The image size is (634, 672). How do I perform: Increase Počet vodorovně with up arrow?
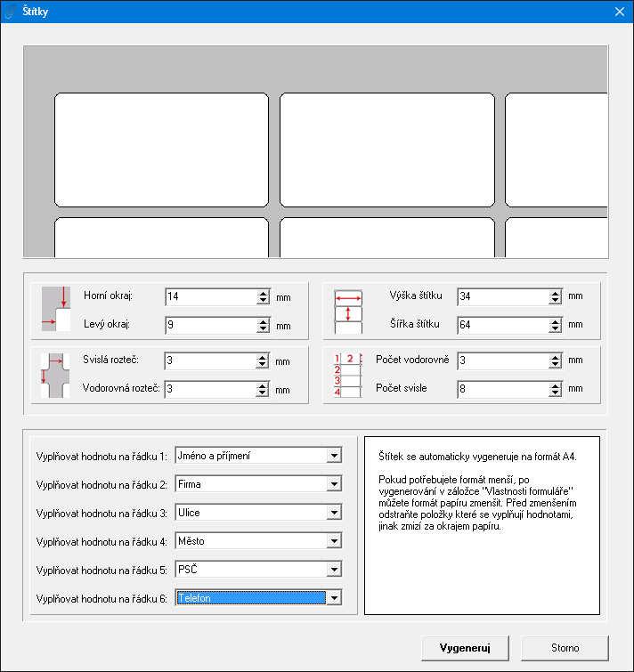pyautogui.click(x=555, y=357)
